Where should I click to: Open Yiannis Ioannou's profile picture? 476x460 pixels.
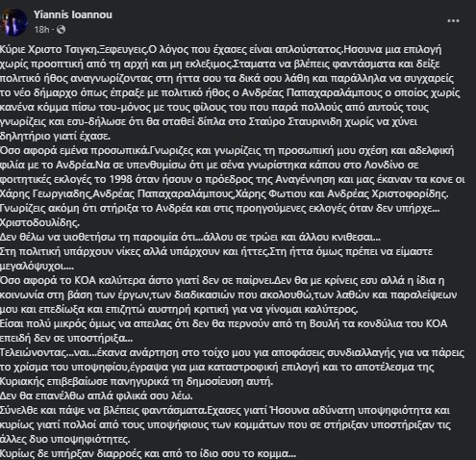pyautogui.click(x=14, y=22)
